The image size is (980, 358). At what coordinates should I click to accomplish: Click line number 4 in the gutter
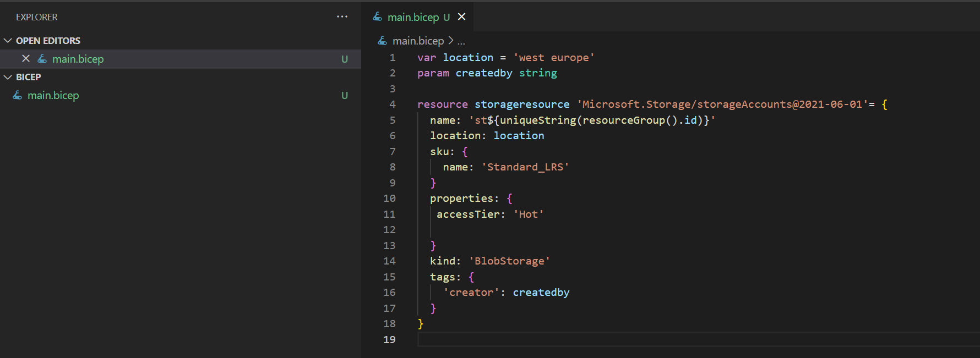(392, 104)
